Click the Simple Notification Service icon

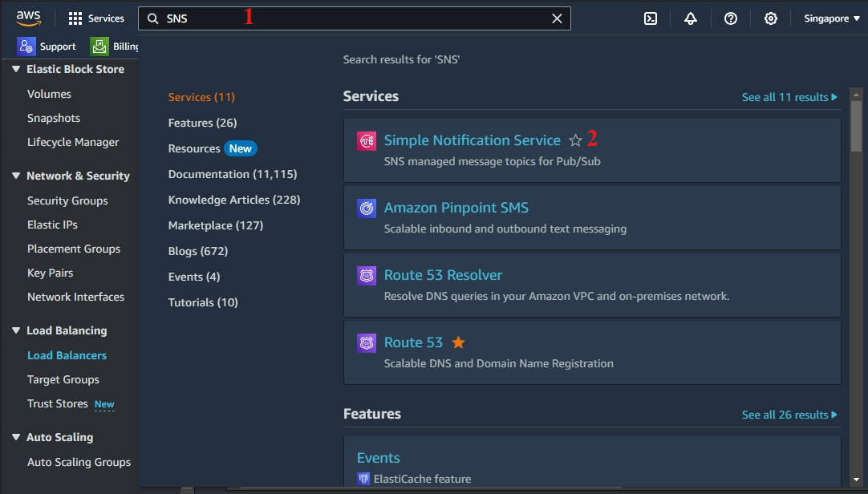[x=367, y=141]
